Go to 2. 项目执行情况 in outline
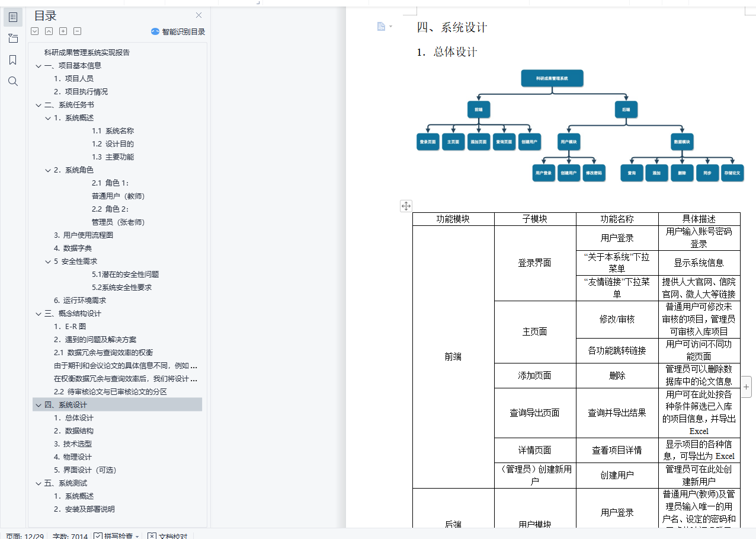This screenshot has height=539, width=756. click(x=81, y=91)
